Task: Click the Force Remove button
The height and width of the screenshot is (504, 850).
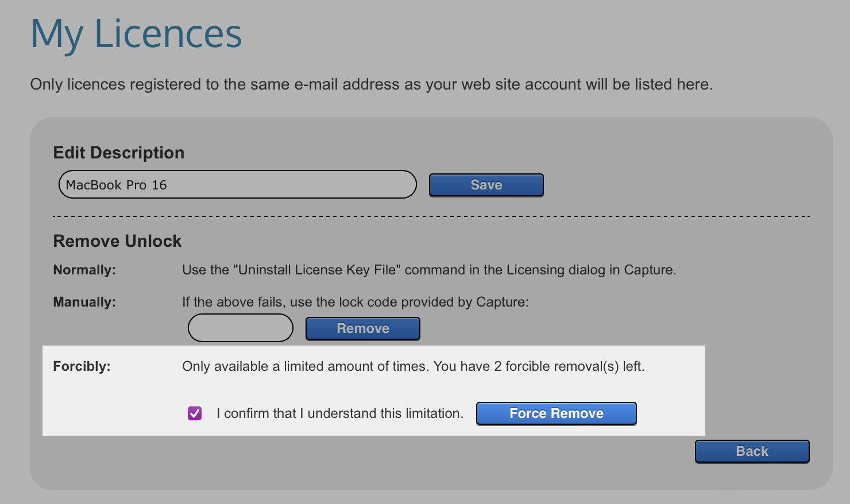Action: (556, 413)
